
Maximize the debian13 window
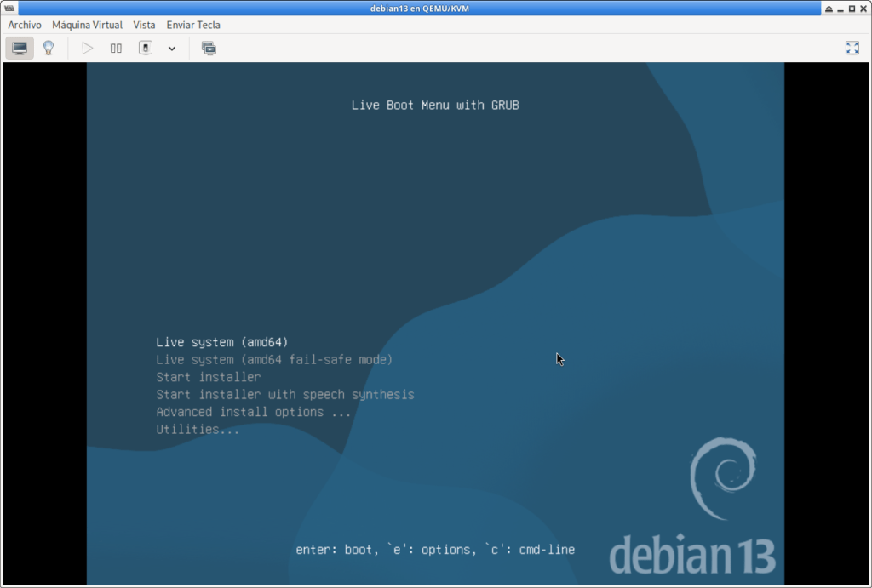point(852,9)
